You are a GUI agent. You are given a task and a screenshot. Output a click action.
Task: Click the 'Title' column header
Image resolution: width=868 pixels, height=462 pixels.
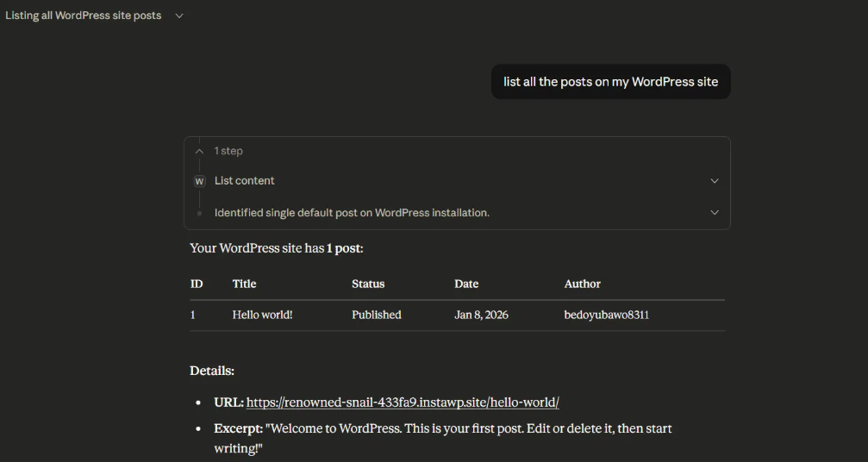pos(244,284)
